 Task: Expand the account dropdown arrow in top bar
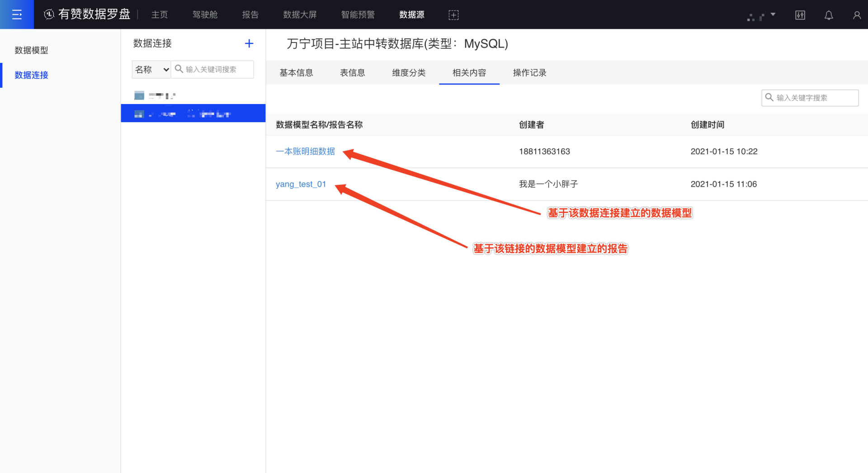point(773,14)
